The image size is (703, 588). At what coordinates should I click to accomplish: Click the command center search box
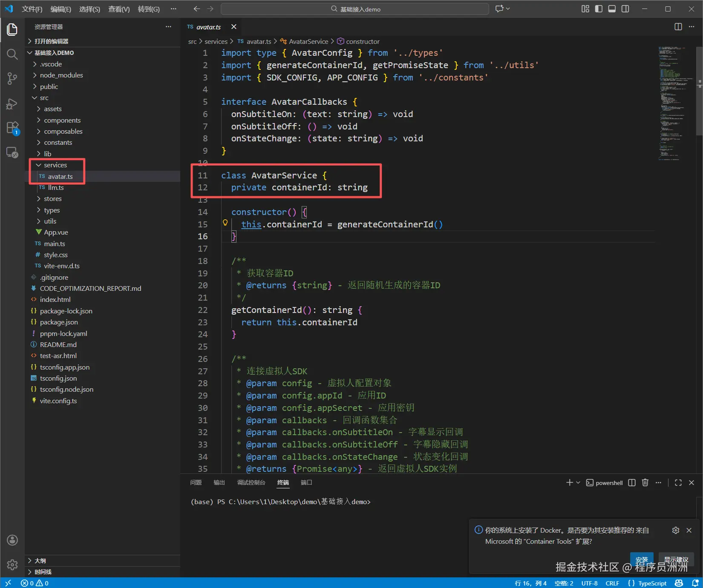(355, 9)
